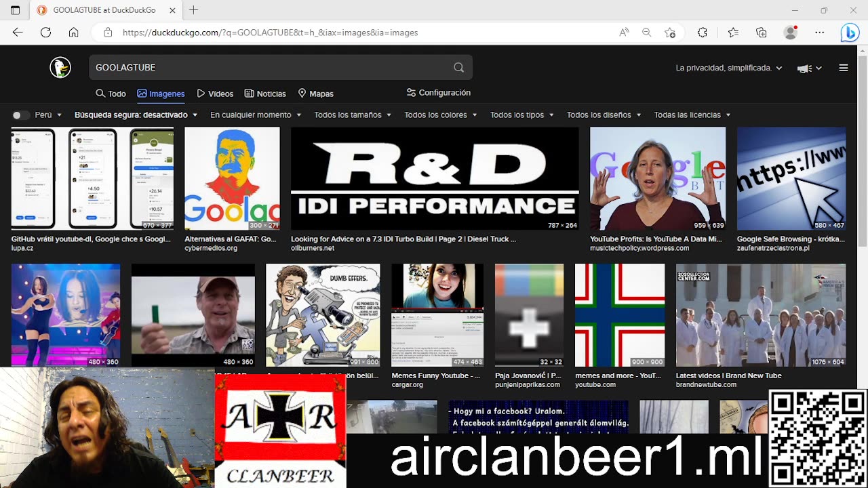Image resolution: width=868 pixels, height=488 pixels.
Task: Toggle the Perú region switch
Action: [x=20, y=115]
